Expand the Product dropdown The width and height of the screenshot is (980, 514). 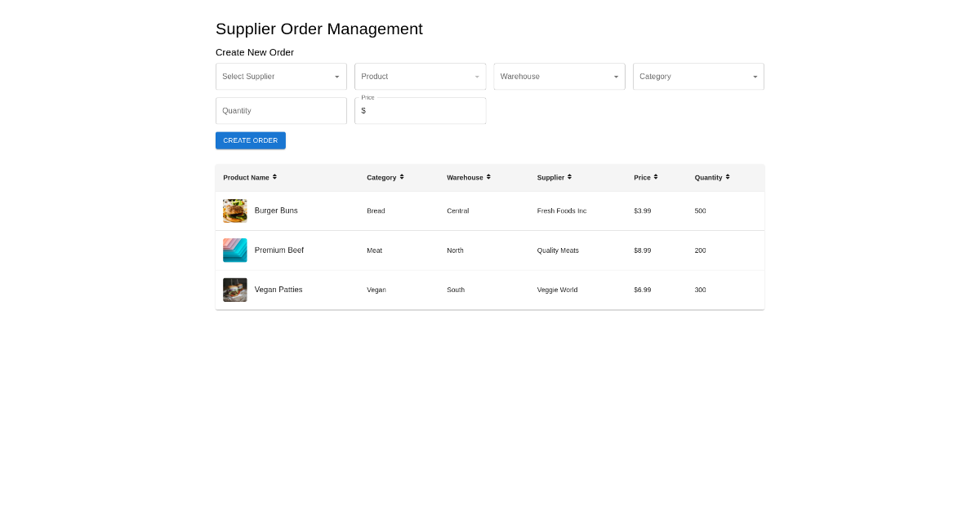point(420,77)
